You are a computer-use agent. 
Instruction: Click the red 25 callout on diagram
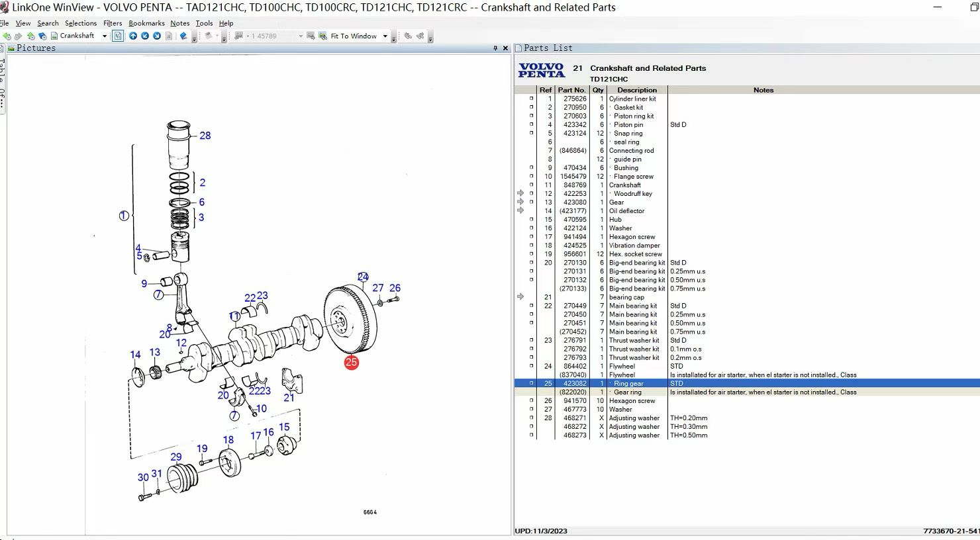tap(351, 362)
